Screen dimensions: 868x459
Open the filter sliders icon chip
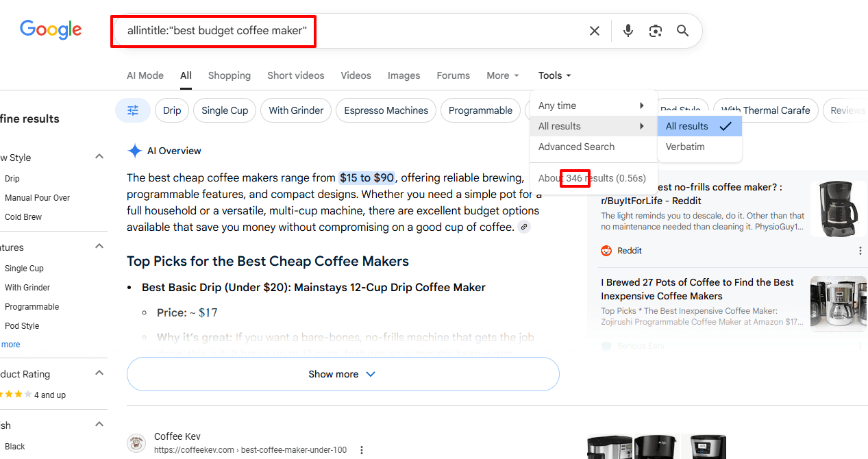tap(133, 110)
